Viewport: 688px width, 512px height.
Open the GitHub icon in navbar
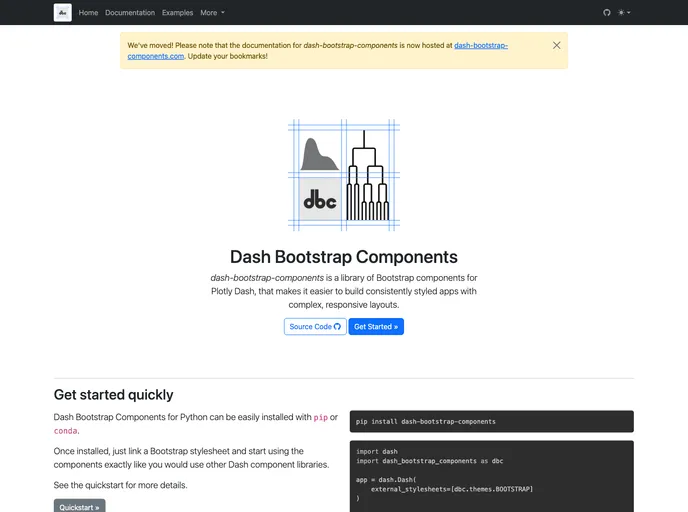[x=607, y=13]
